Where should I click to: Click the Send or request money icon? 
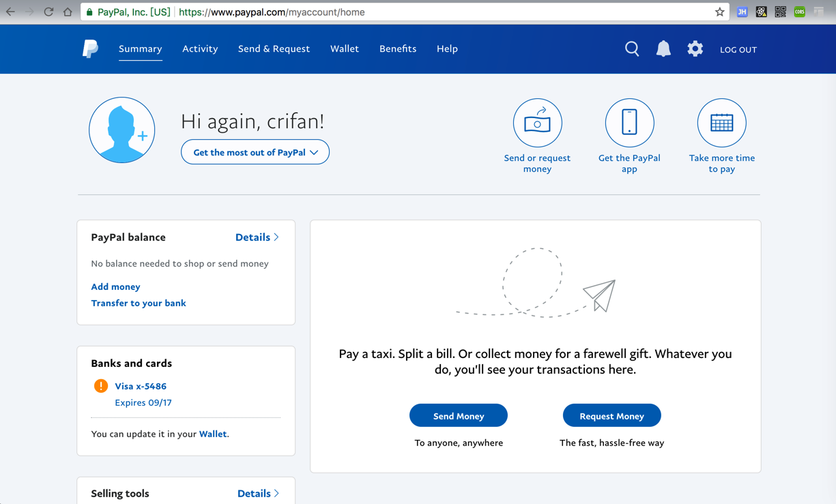(x=537, y=123)
